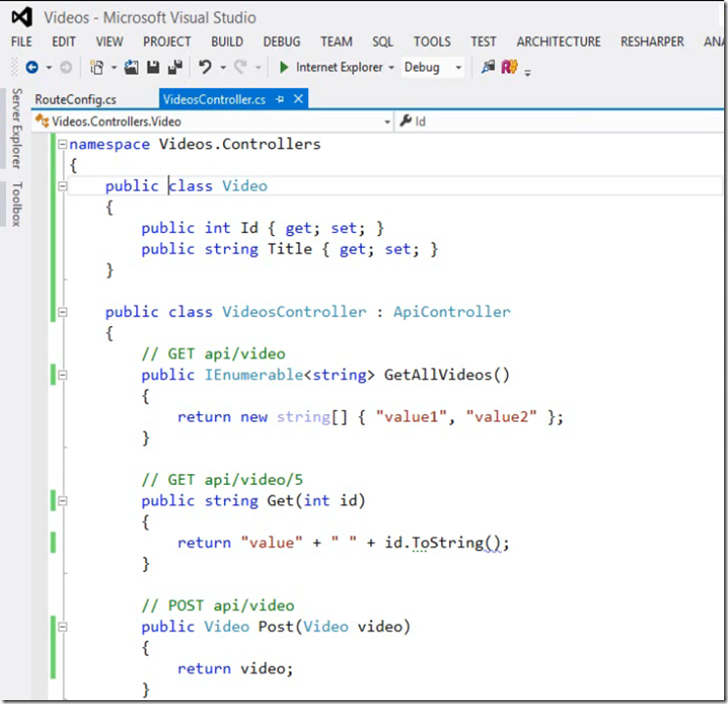
Task: Open the RESHARPER menu
Action: (x=653, y=42)
